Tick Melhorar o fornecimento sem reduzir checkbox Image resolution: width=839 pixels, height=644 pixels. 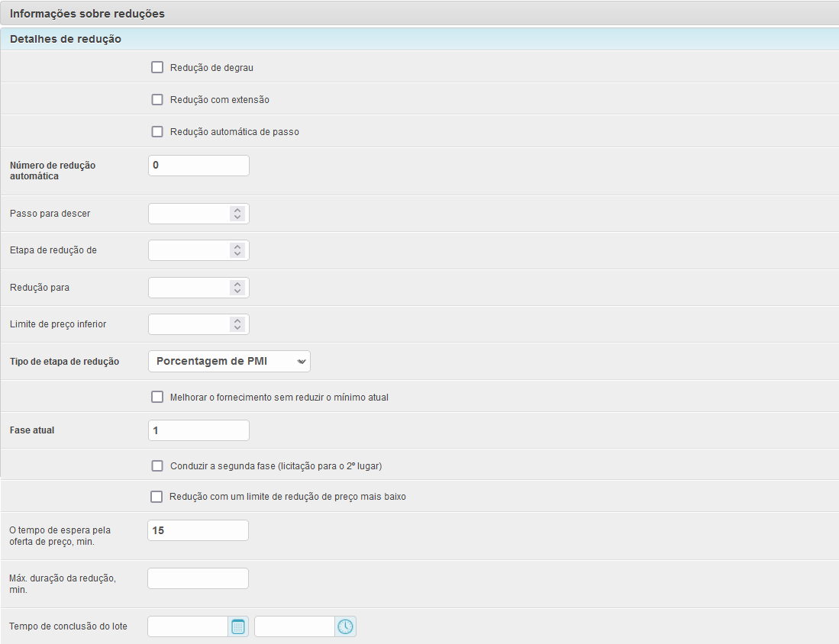tap(157, 397)
